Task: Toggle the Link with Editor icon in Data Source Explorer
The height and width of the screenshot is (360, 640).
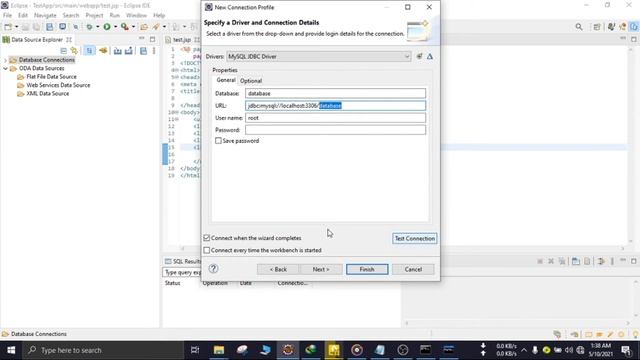Action: [89, 51]
